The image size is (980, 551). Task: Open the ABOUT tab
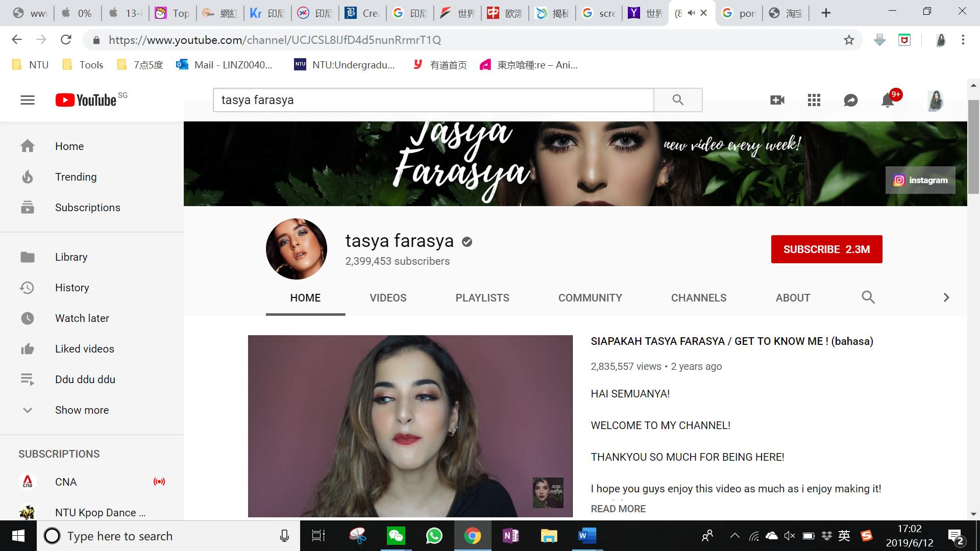[x=793, y=298]
